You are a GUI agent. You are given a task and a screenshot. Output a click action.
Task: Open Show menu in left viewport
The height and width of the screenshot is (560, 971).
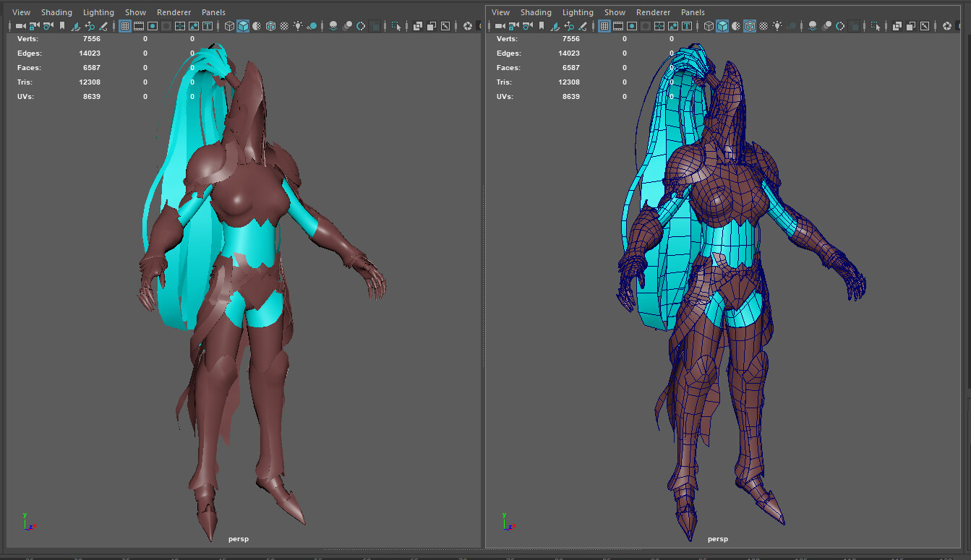tap(135, 12)
